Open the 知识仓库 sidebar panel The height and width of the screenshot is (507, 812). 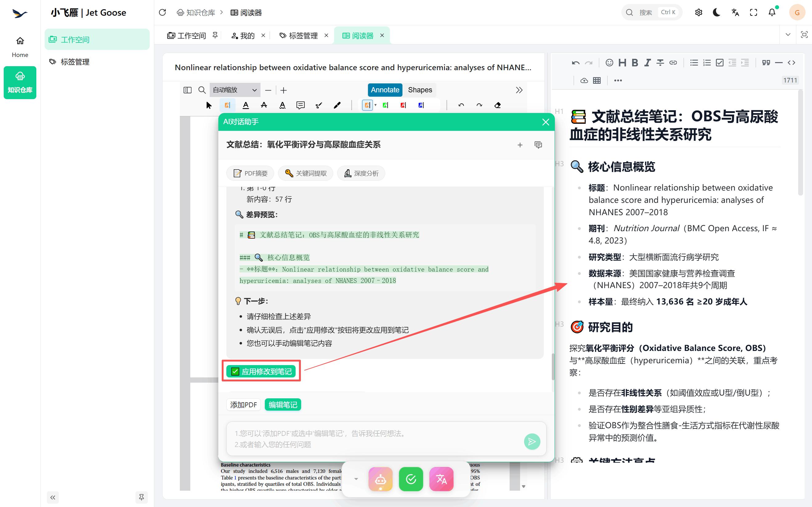click(x=20, y=82)
